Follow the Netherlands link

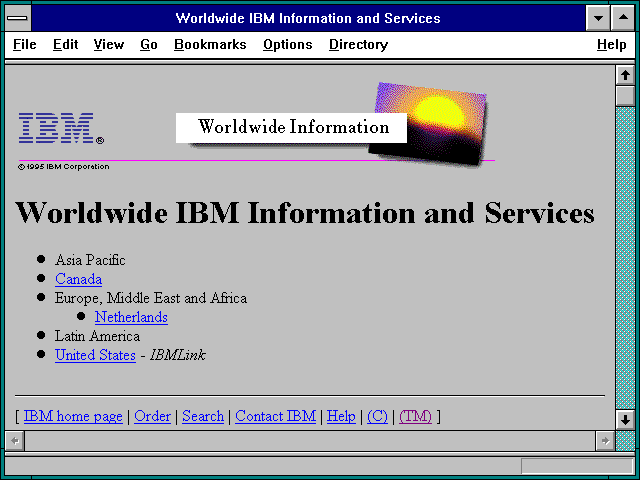coord(131,317)
